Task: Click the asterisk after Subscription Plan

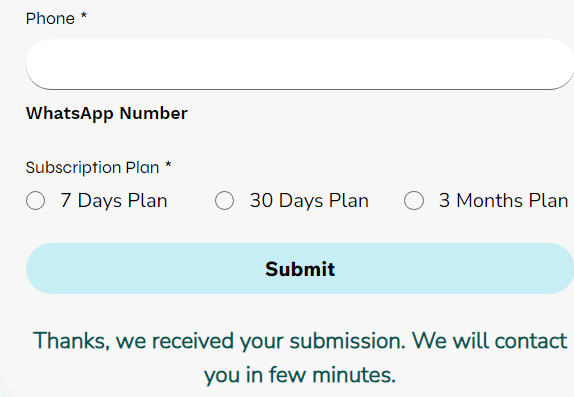Action: [x=168, y=164]
